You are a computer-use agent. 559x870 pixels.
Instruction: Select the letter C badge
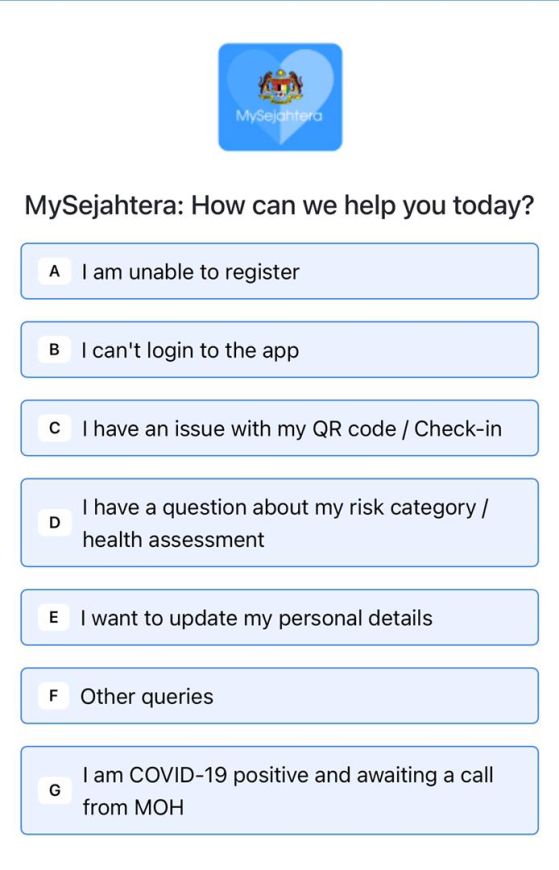pyautogui.click(x=54, y=428)
